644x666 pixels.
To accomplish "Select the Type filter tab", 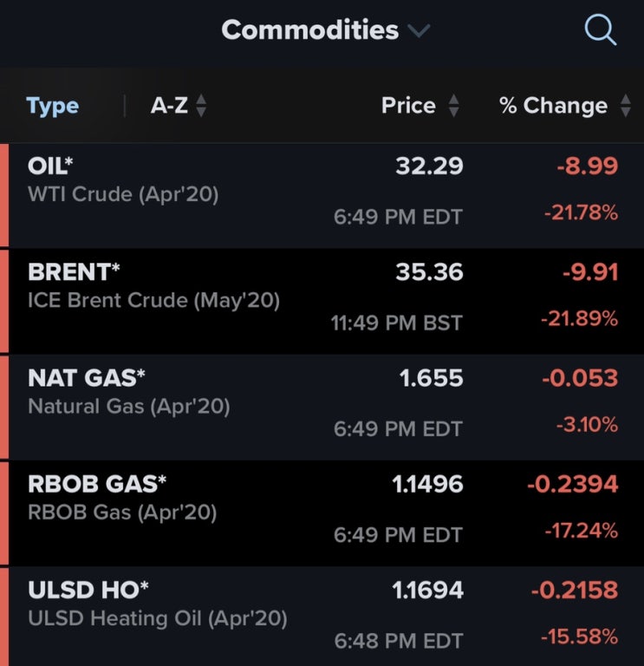I will click(53, 106).
